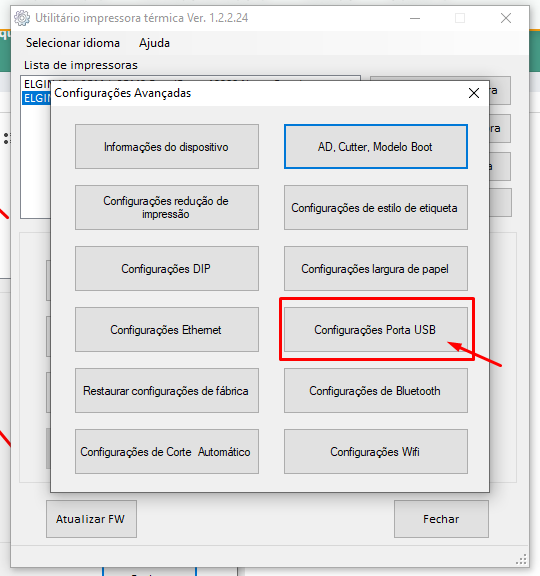
Task: Open Configurações Wifi
Action: point(375,451)
